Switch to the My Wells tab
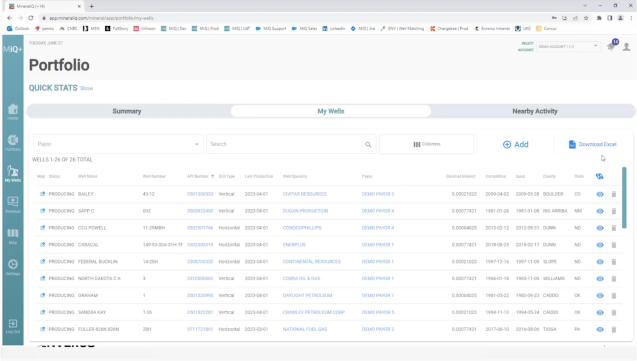Image resolution: width=637 pixels, height=361 pixels. pos(331,111)
